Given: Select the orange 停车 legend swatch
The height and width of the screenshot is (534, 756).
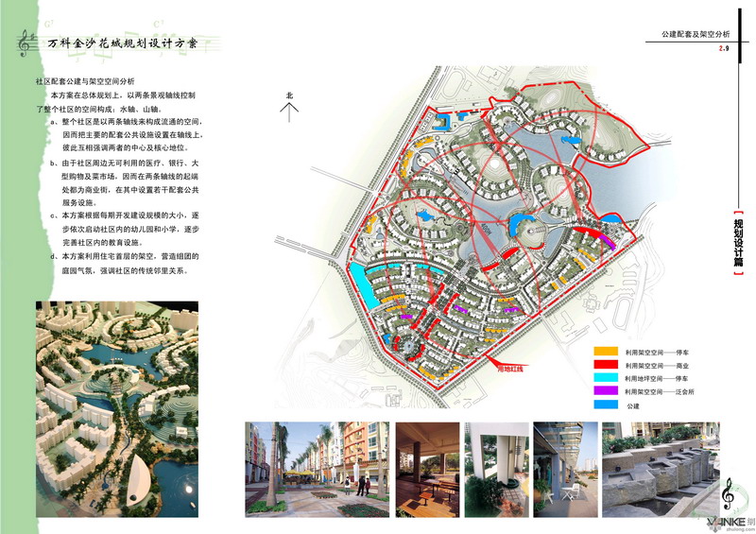Looking at the screenshot, I should click(606, 352).
